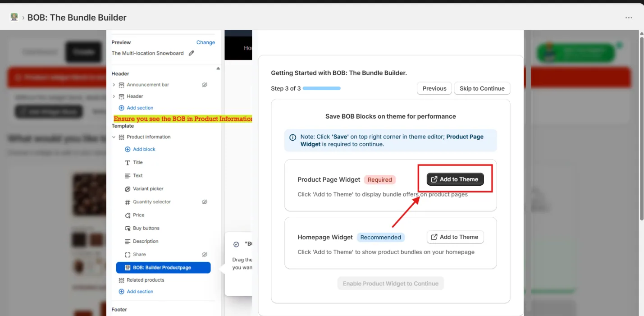Click Skip to Continue button
Image resolution: width=644 pixels, height=316 pixels.
pyautogui.click(x=482, y=88)
